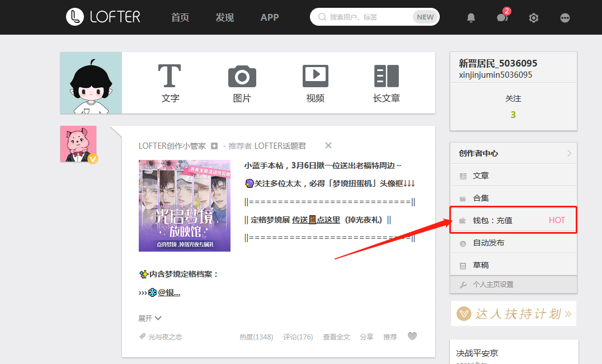Open LOFTER创作小管家 author link

(x=172, y=146)
